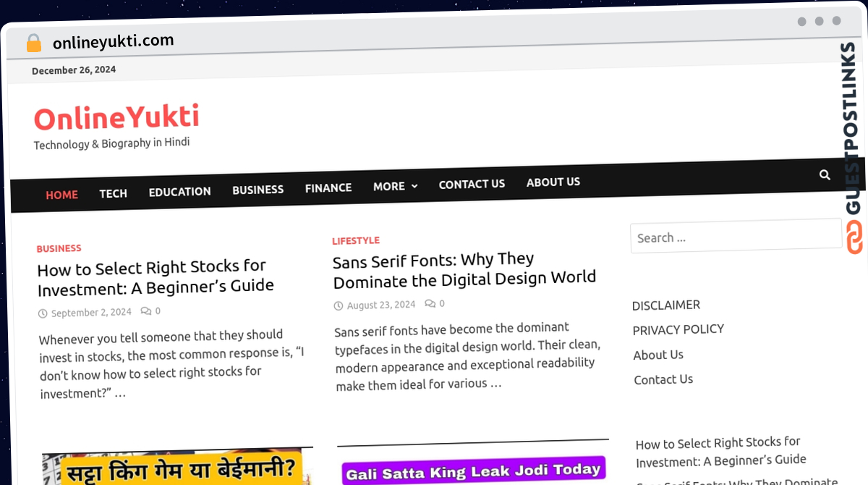The width and height of the screenshot is (868, 485).
Task: Open the BUSINESS category label above article
Action: click(59, 248)
